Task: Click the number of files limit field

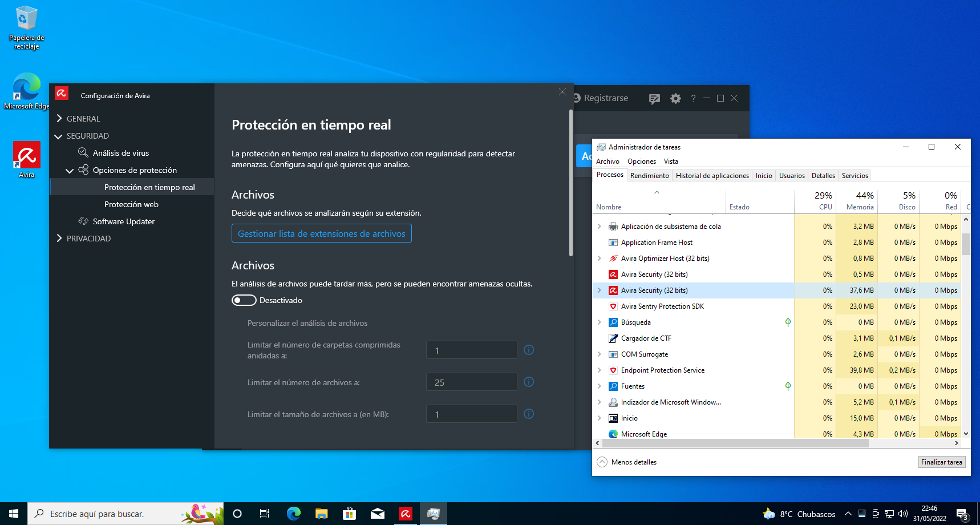Action: click(x=472, y=382)
